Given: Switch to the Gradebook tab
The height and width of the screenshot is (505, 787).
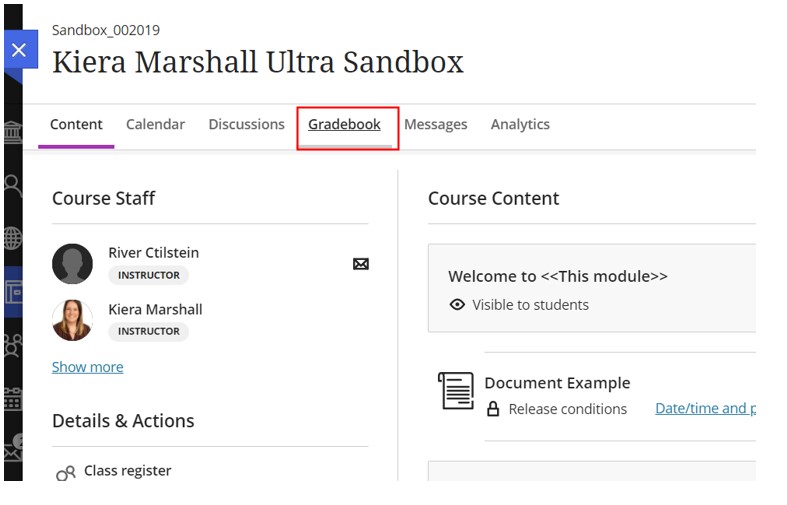Looking at the screenshot, I should pyautogui.click(x=344, y=124).
